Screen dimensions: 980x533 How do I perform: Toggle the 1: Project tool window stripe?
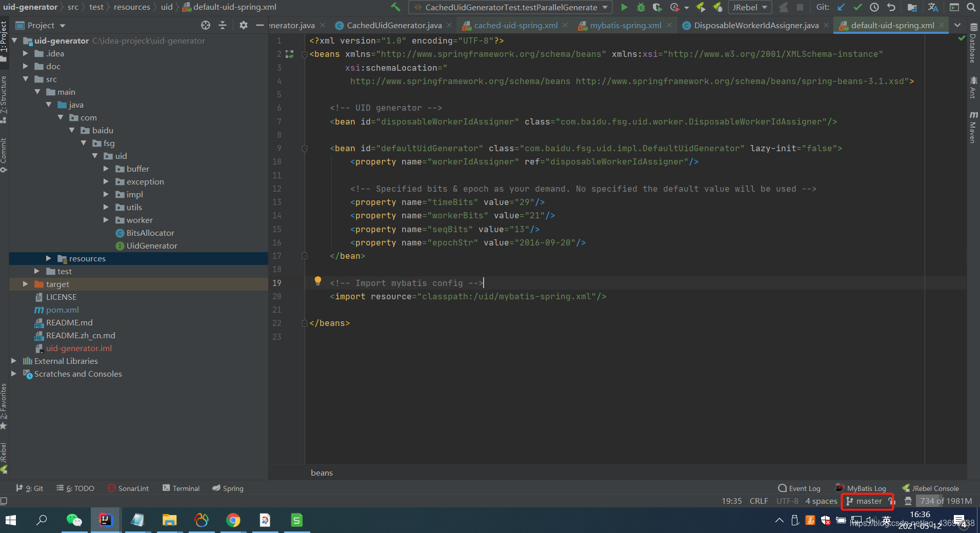click(4, 41)
